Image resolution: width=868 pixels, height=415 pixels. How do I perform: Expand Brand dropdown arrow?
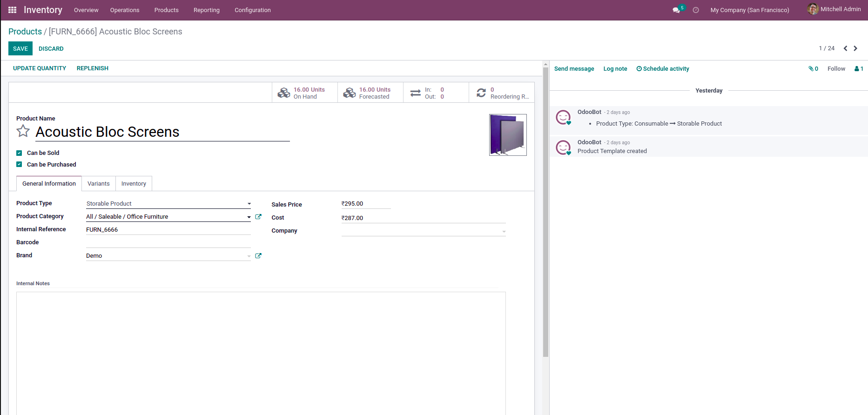(x=249, y=256)
